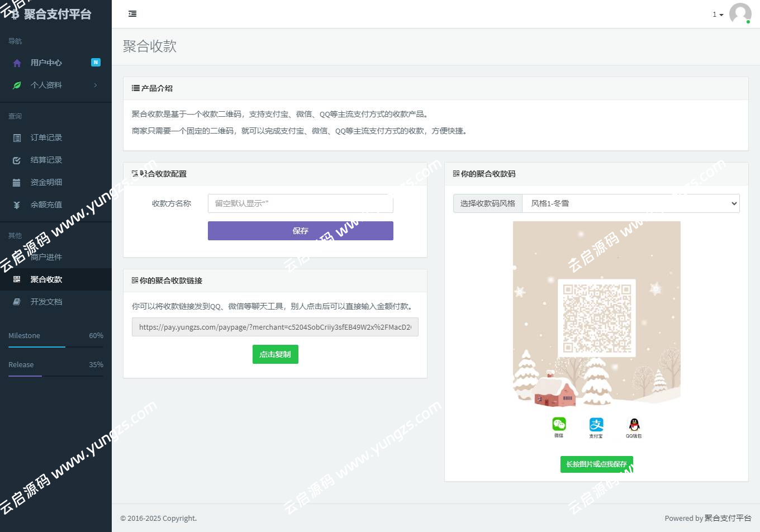760x532 pixels.
Task: Open the account dropdown next to avatar
Action: pyautogui.click(x=717, y=15)
